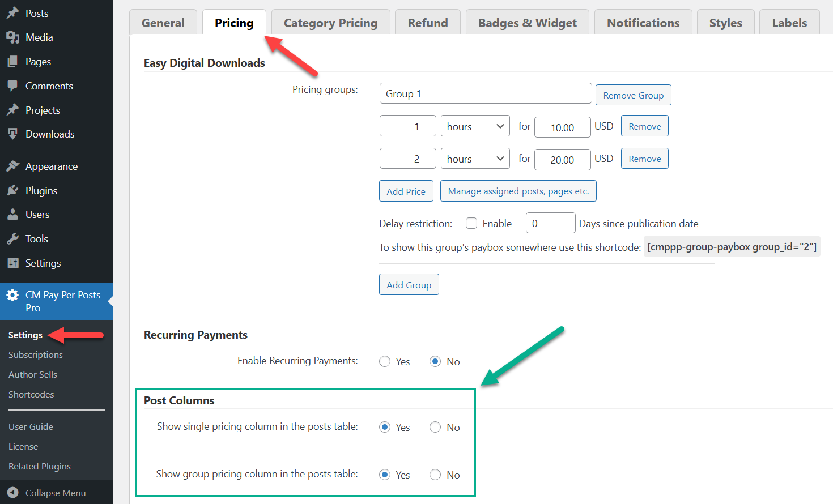This screenshot has width=833, height=504.
Task: Open the Appearance menu label
Action: pyautogui.click(x=52, y=166)
